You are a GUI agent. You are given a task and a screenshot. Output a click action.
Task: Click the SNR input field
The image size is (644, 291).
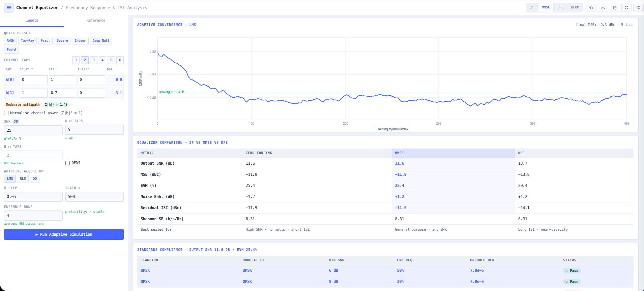click(33, 130)
